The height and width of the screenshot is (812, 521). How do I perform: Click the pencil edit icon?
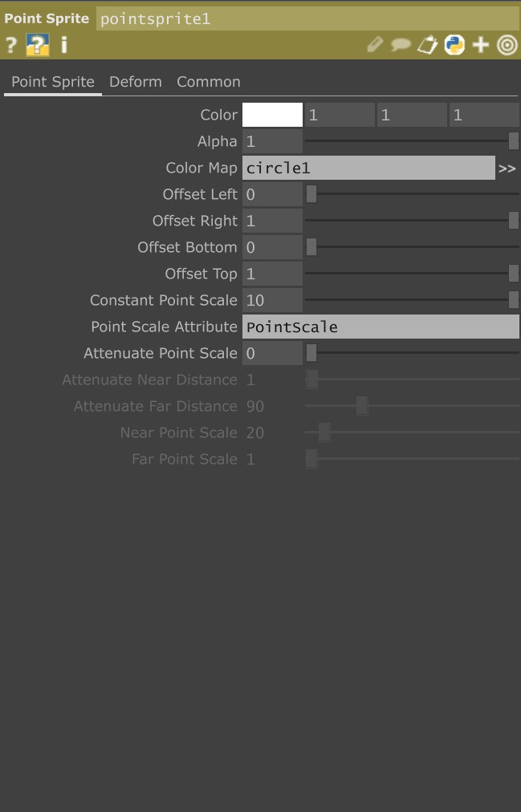pos(375,45)
